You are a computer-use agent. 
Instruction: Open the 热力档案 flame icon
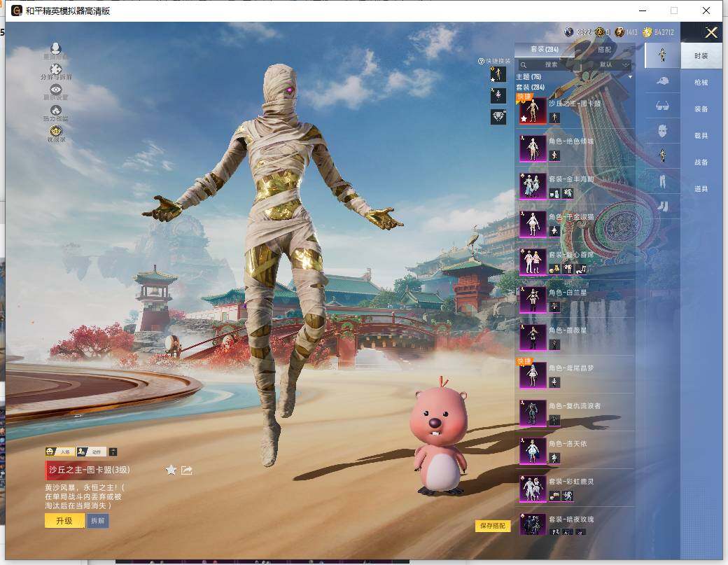tap(56, 111)
